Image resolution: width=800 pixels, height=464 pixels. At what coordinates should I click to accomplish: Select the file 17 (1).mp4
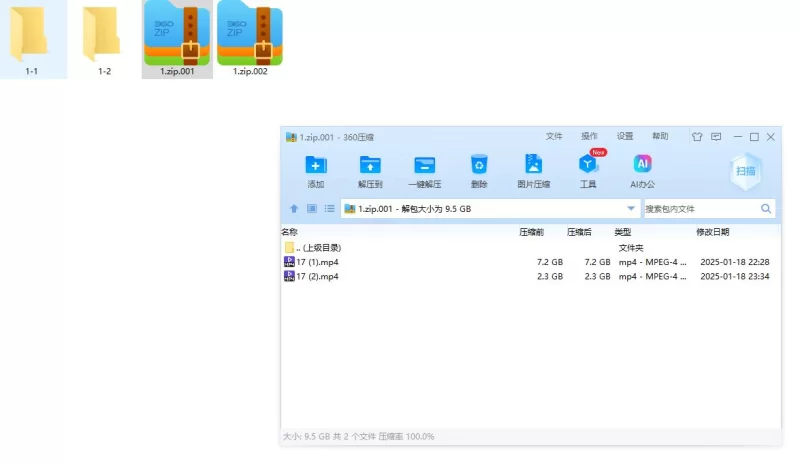tap(317, 262)
